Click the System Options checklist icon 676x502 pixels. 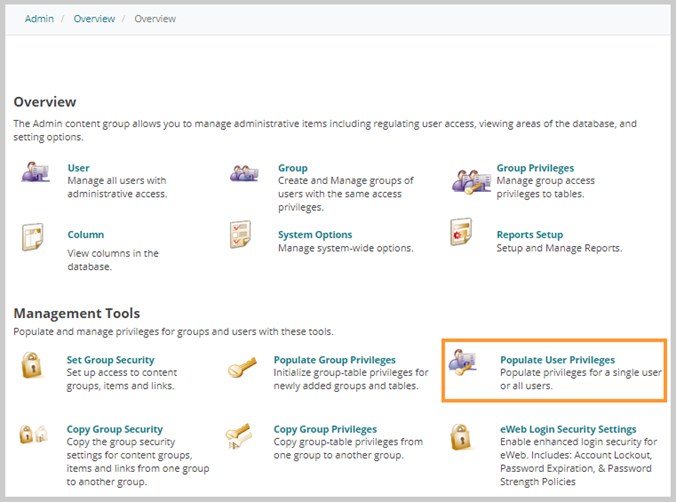click(240, 235)
